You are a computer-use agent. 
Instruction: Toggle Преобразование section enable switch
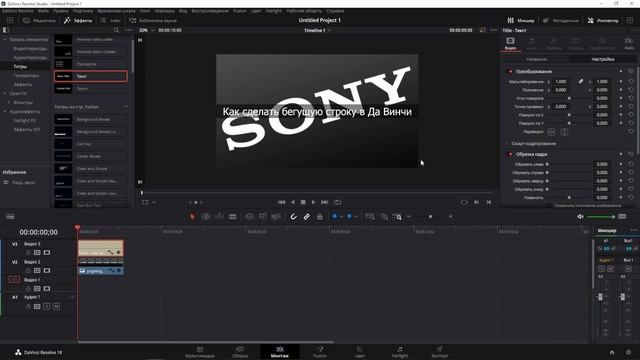tap(509, 71)
